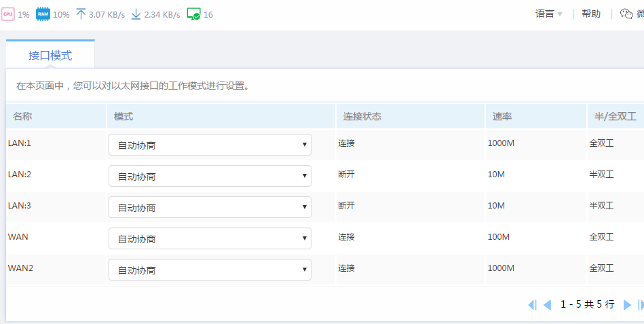Click LAN:2 speed value 10M
644x324 pixels.
pyautogui.click(x=496, y=175)
